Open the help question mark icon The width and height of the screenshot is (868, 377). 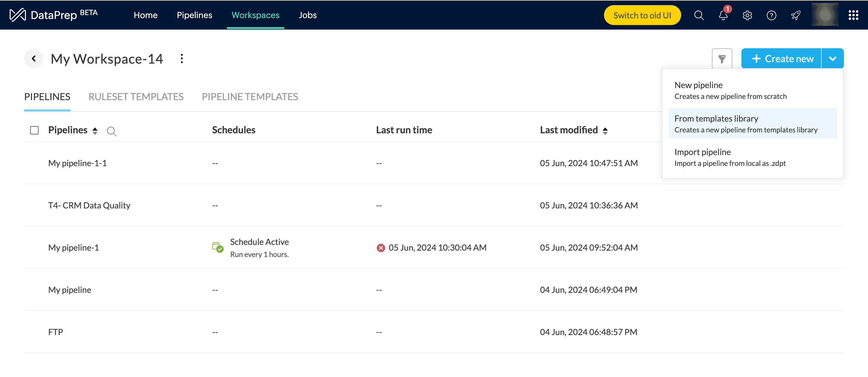point(771,15)
